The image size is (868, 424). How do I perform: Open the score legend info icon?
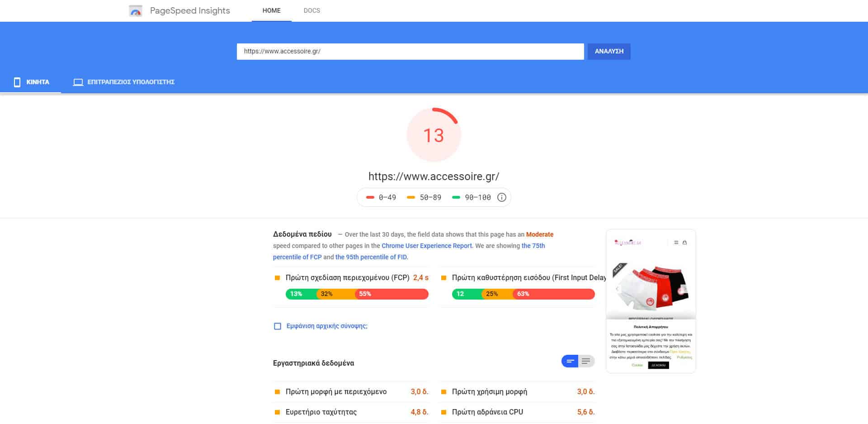tap(501, 197)
